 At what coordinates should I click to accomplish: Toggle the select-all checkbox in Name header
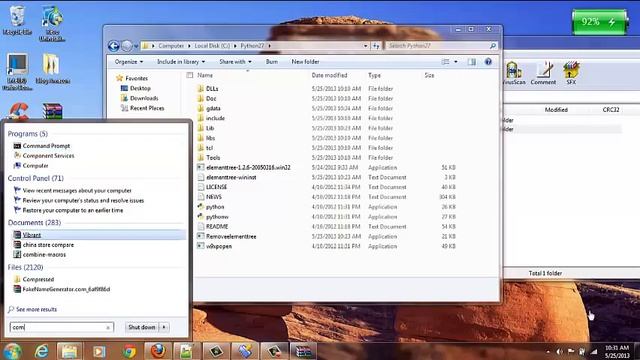coord(189,75)
